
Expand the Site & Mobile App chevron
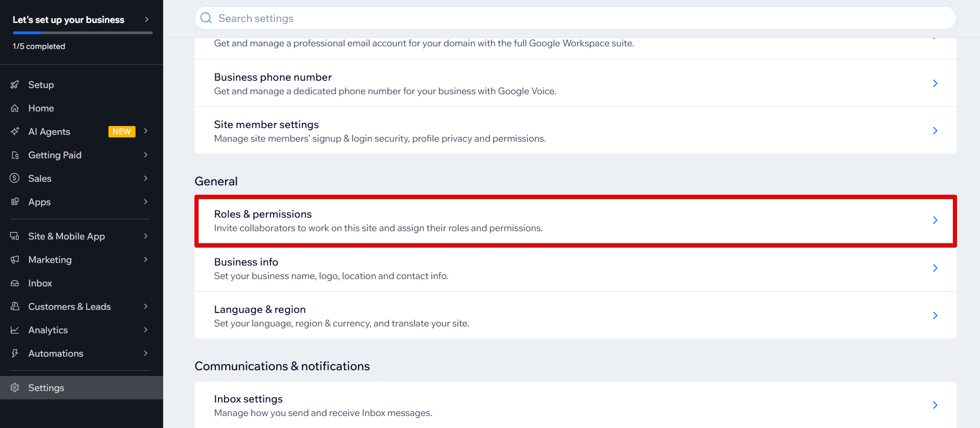click(146, 236)
